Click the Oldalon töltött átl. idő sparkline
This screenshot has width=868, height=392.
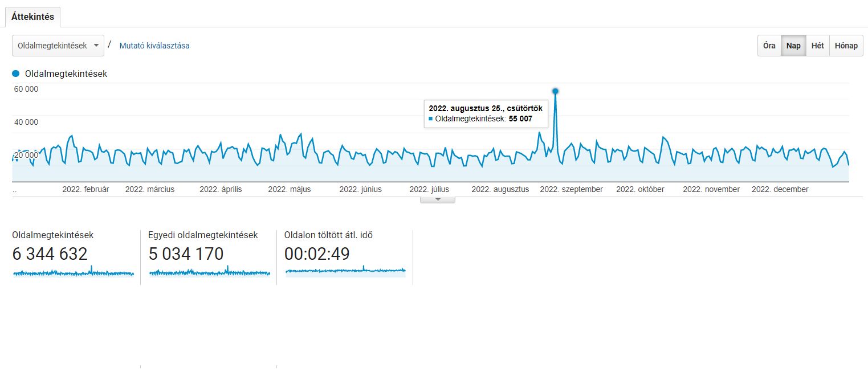coord(345,270)
